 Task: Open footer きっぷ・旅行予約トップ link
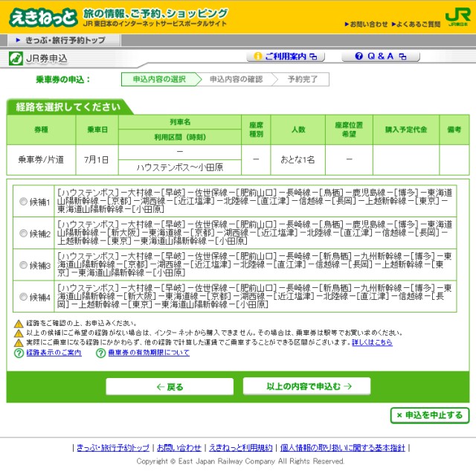(x=113, y=447)
